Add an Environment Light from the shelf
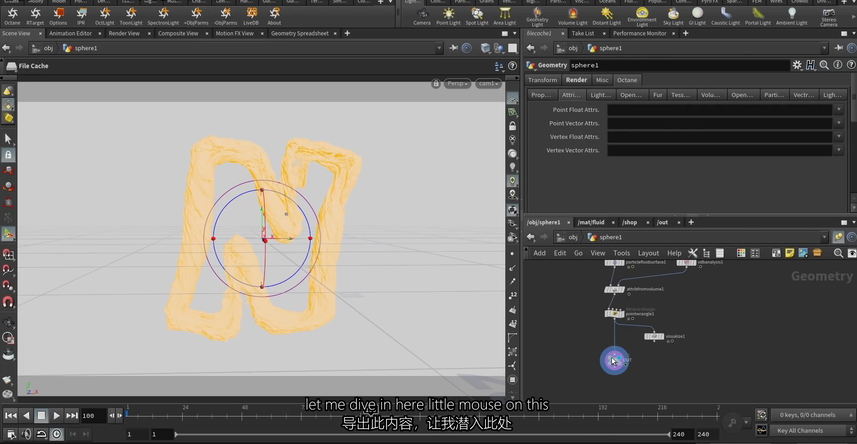 coord(641,13)
